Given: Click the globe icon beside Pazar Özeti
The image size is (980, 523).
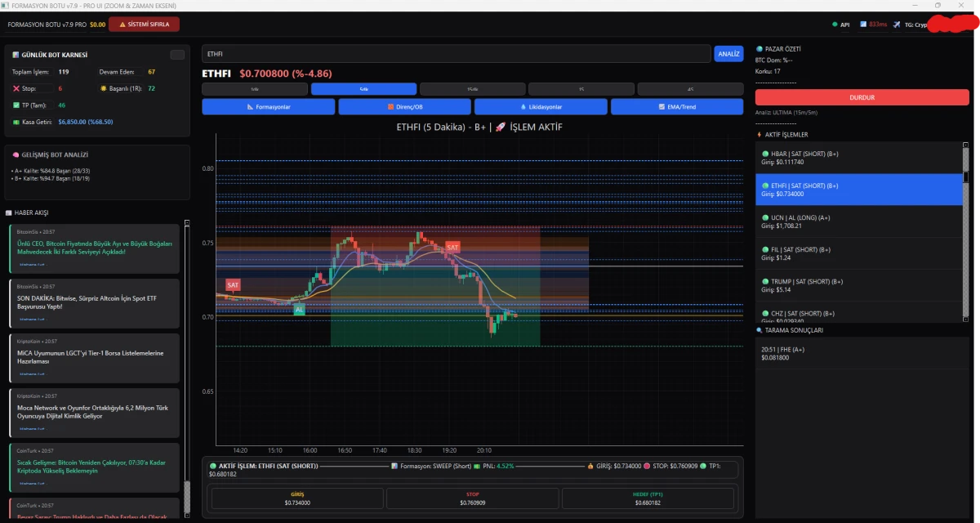Looking at the screenshot, I should [759, 49].
